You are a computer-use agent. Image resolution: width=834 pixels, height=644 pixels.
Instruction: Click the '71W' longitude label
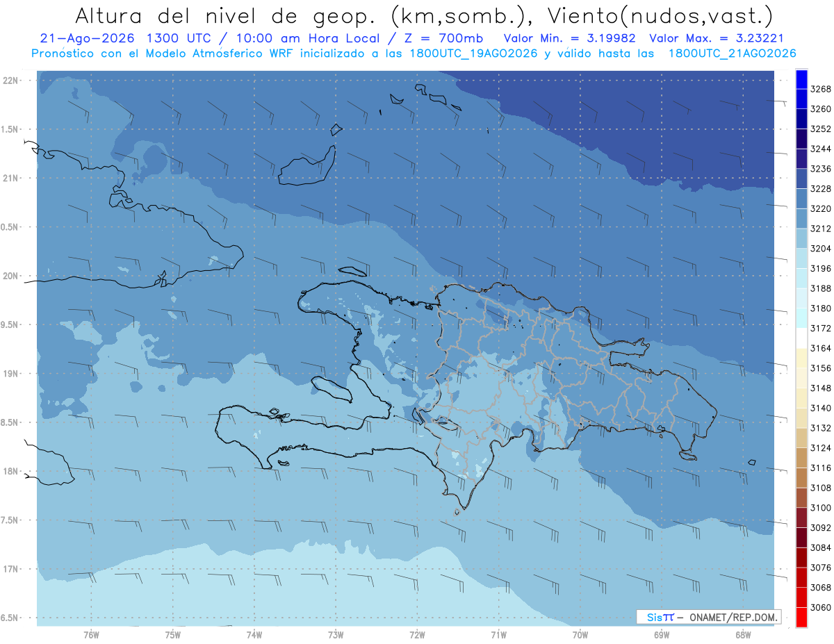(498, 634)
